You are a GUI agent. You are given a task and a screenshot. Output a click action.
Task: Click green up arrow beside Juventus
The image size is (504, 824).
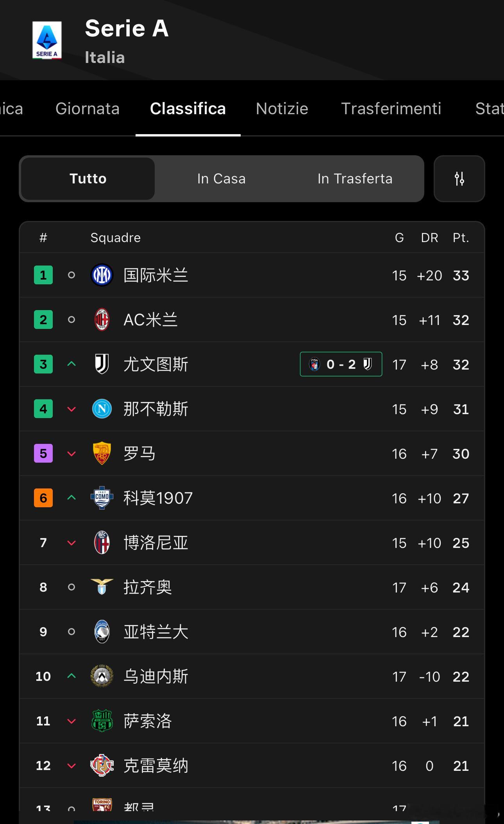[71, 364]
